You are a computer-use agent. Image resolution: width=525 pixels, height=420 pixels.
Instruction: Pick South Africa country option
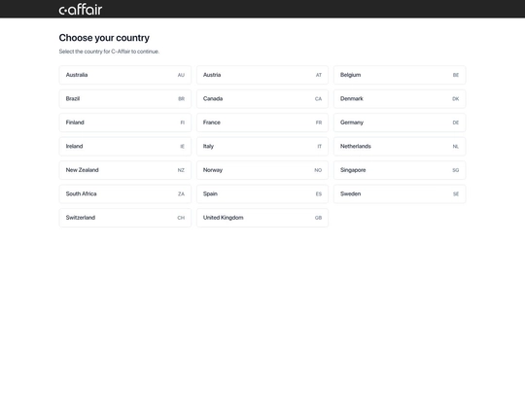[x=125, y=193]
